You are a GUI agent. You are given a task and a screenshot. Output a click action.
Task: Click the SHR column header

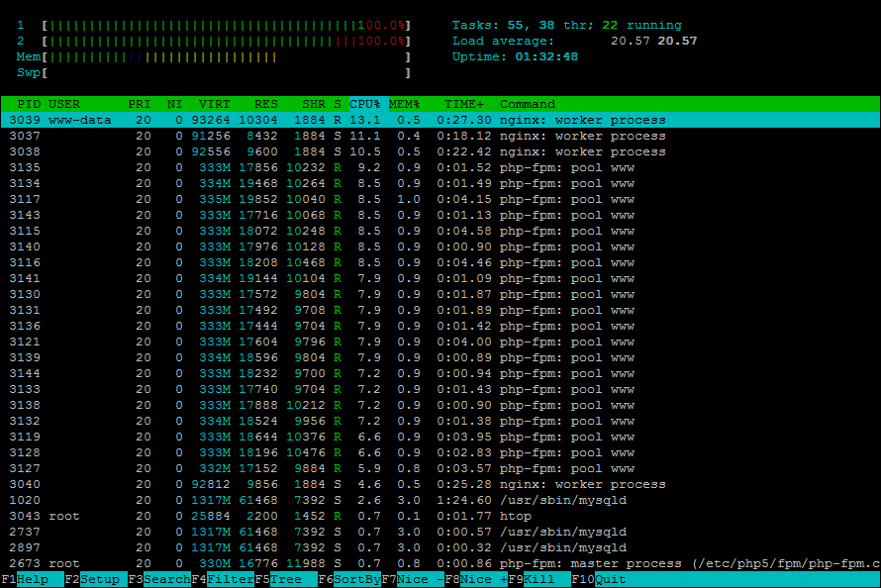coord(314,105)
